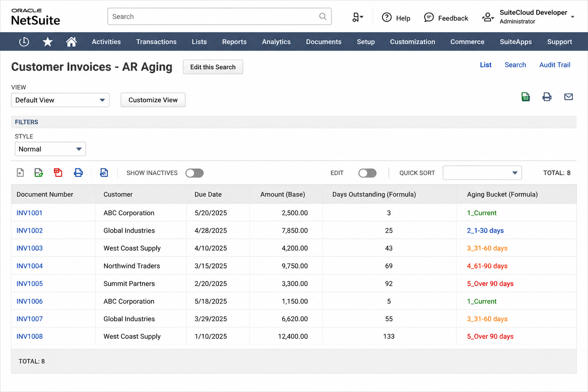This screenshot has height=392, width=588.
Task: Open the Documents menu
Action: click(x=324, y=42)
